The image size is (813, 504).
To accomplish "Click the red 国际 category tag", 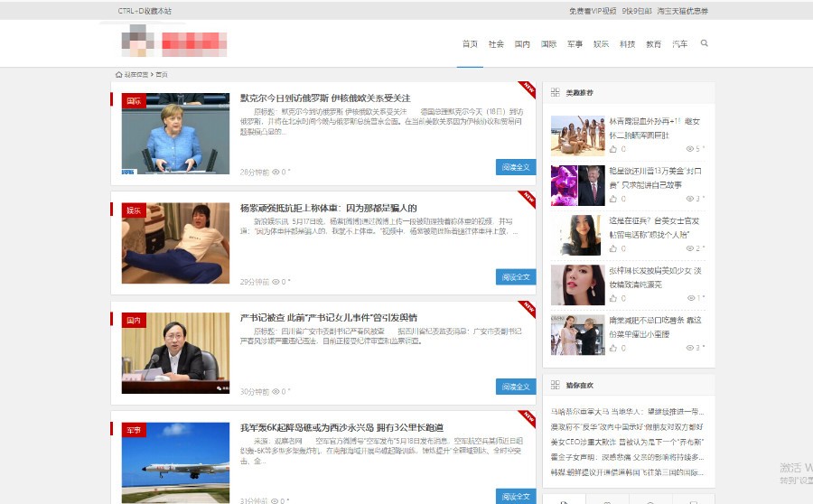I will pos(134,100).
